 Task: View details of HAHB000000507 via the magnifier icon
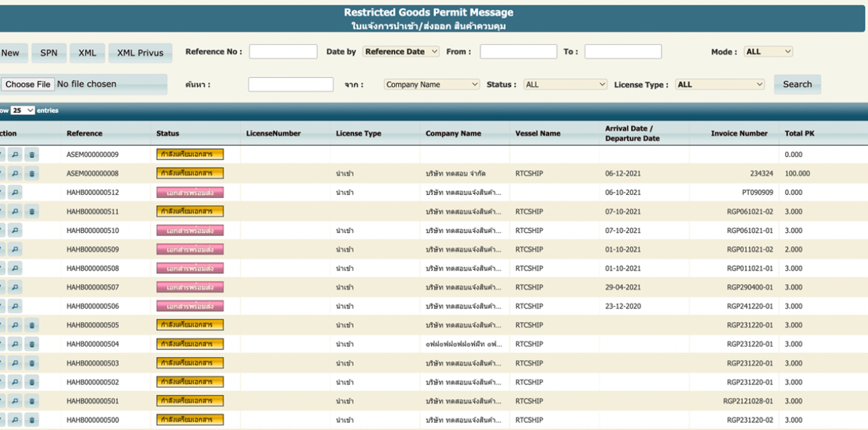point(14,287)
